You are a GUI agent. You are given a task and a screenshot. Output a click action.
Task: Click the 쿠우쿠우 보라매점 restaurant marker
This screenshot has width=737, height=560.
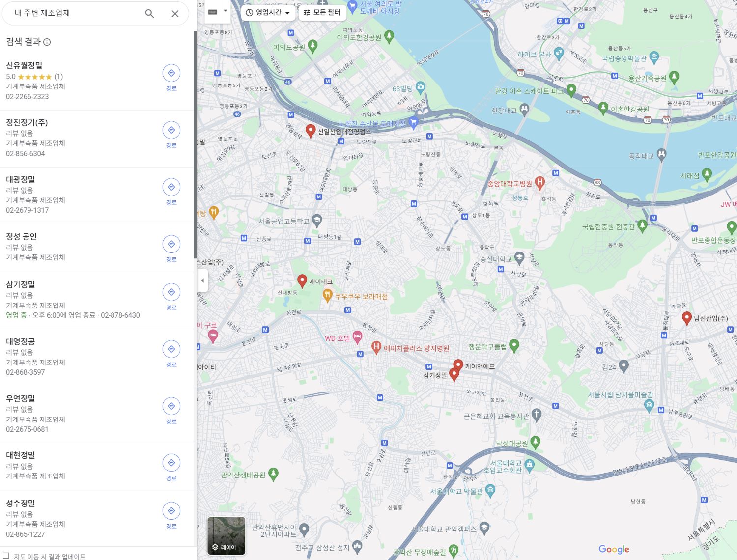(x=327, y=296)
